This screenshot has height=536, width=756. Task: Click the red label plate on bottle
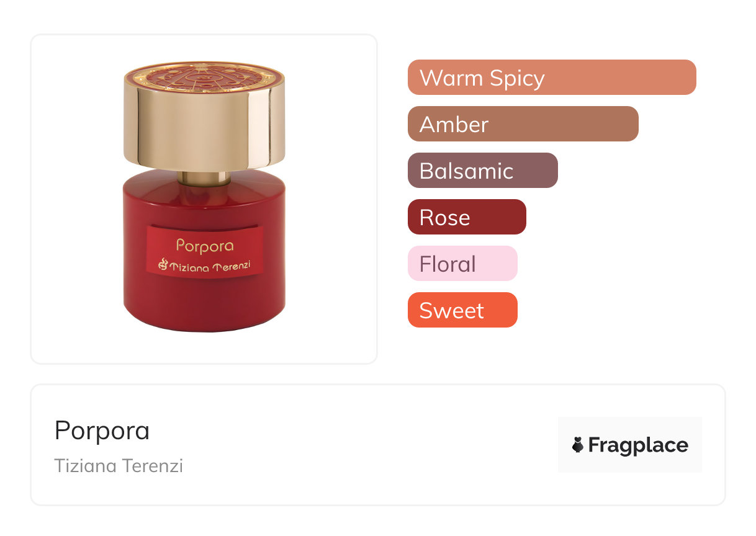[205, 252]
